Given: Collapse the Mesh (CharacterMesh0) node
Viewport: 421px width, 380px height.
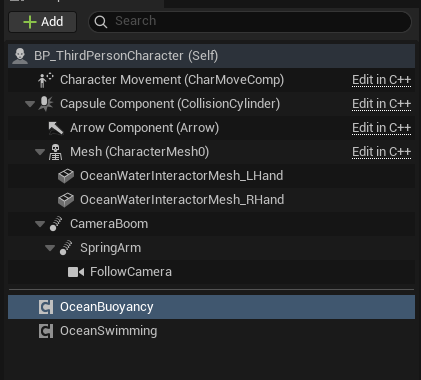Looking at the screenshot, I should click(40, 152).
